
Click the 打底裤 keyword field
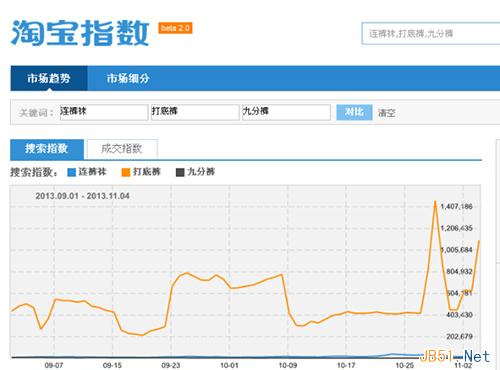coord(195,112)
